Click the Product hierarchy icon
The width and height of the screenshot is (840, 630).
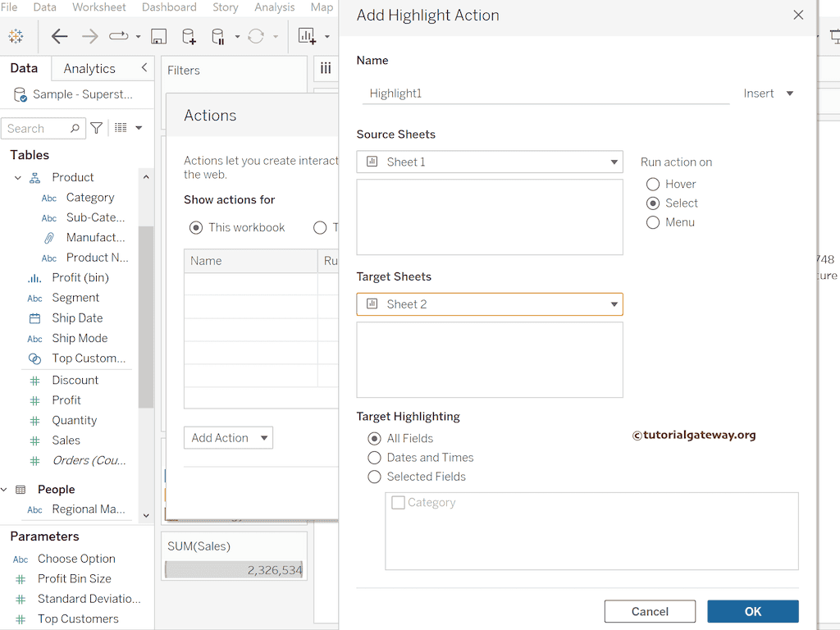click(34, 178)
